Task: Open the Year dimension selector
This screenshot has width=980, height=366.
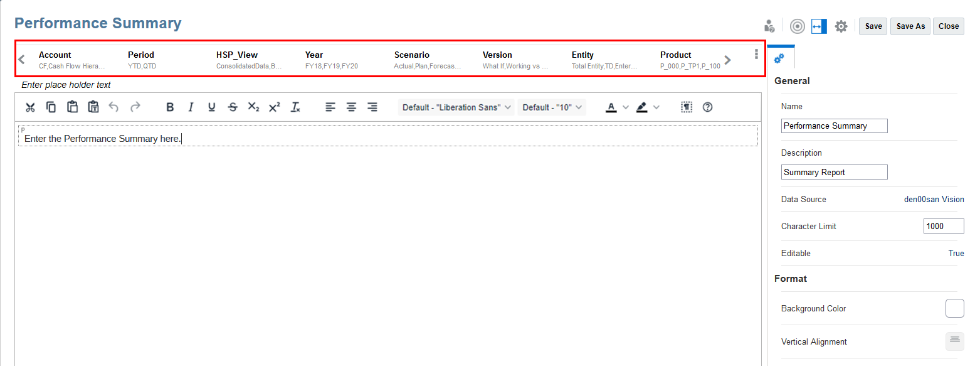Action: tap(332, 60)
